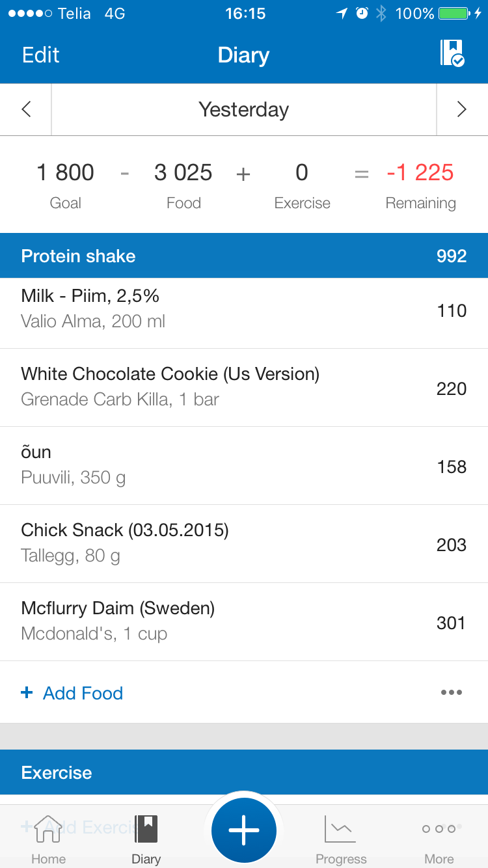Open Mcflurry Daim entry
The height and width of the screenshot is (868, 488).
pyautogui.click(x=244, y=621)
